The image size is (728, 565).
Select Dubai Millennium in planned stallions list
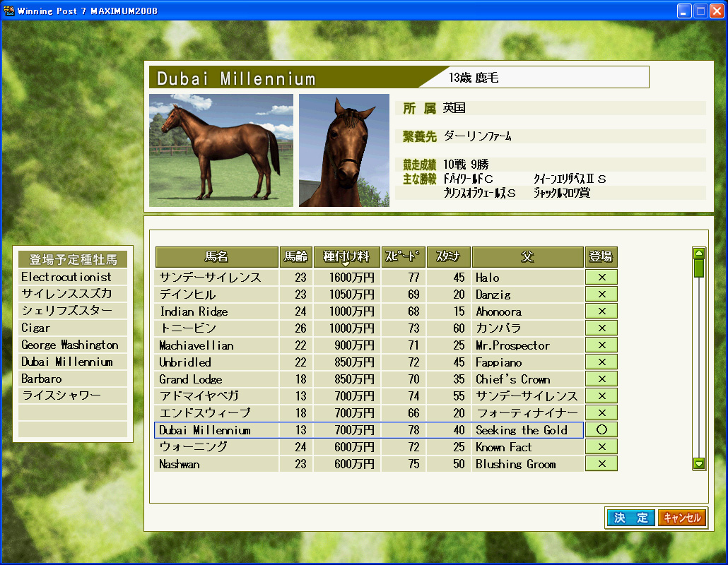pos(72,362)
